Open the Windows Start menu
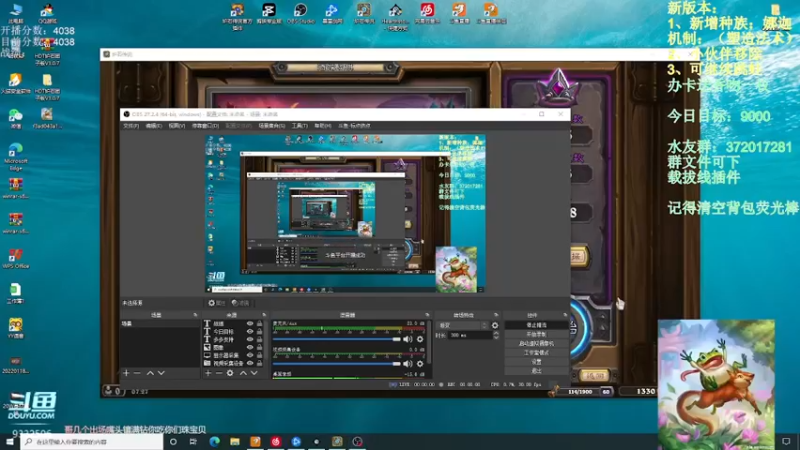Screen dimensions: 800x450 tap(10, 441)
